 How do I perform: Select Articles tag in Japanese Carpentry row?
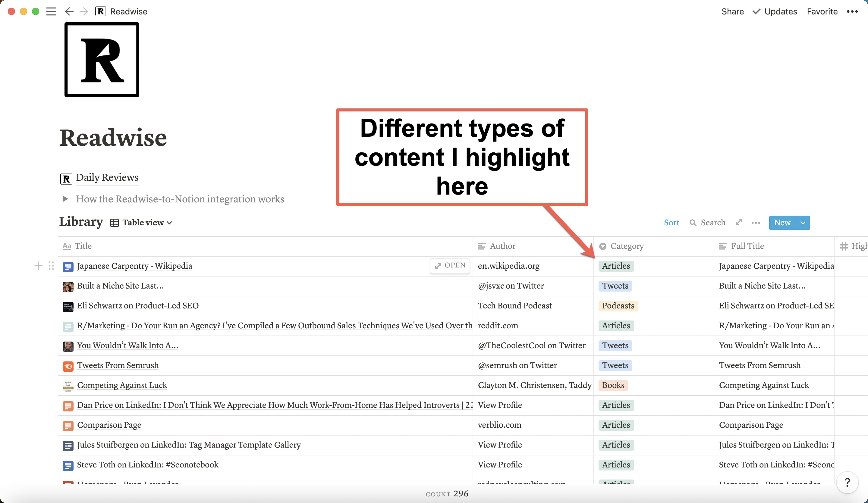point(616,266)
